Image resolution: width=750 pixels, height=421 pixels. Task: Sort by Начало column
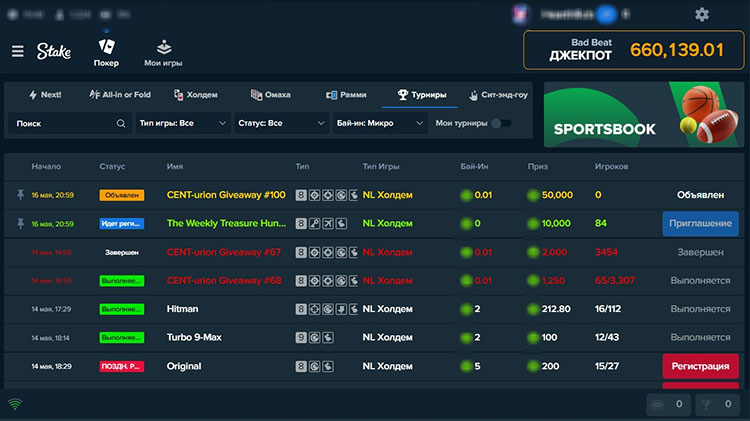coord(46,166)
